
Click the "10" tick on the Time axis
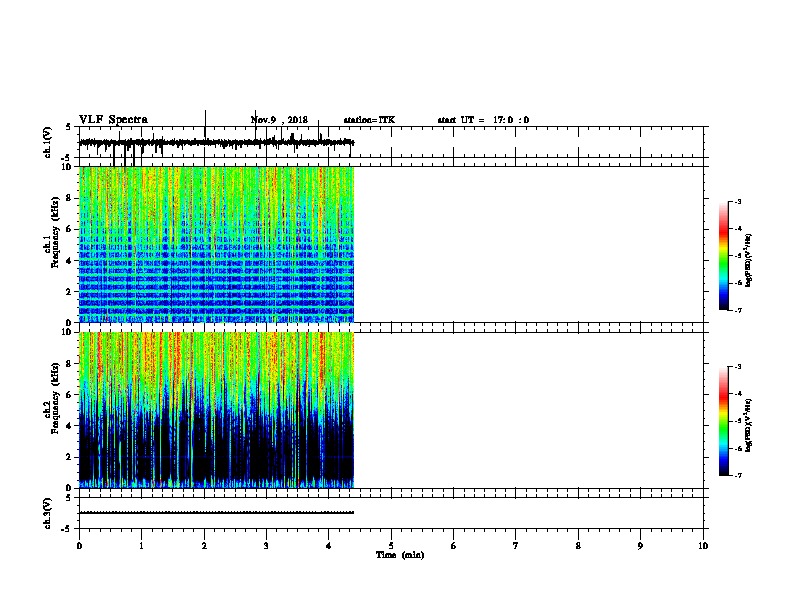coord(703,546)
